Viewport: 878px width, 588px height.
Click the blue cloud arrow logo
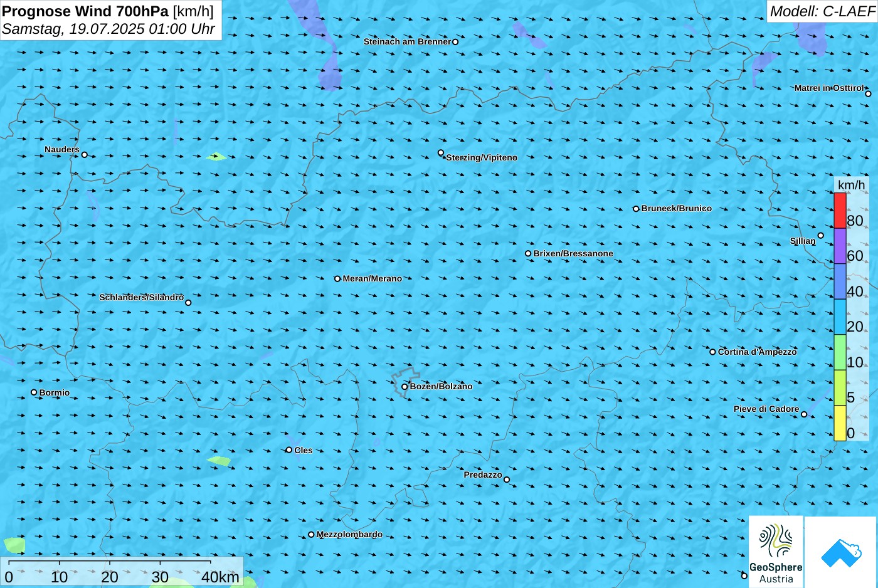click(841, 552)
